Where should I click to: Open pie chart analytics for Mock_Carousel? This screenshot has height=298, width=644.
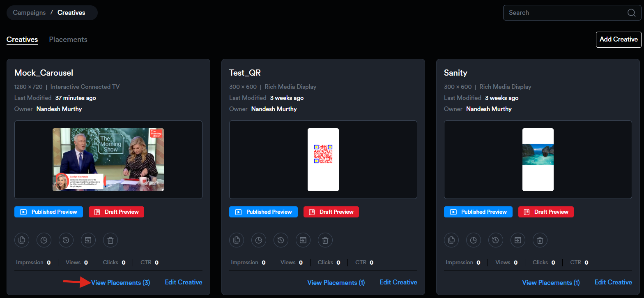tap(44, 240)
